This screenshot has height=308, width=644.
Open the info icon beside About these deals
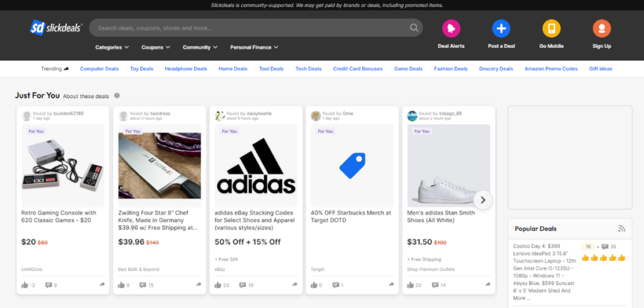click(117, 96)
